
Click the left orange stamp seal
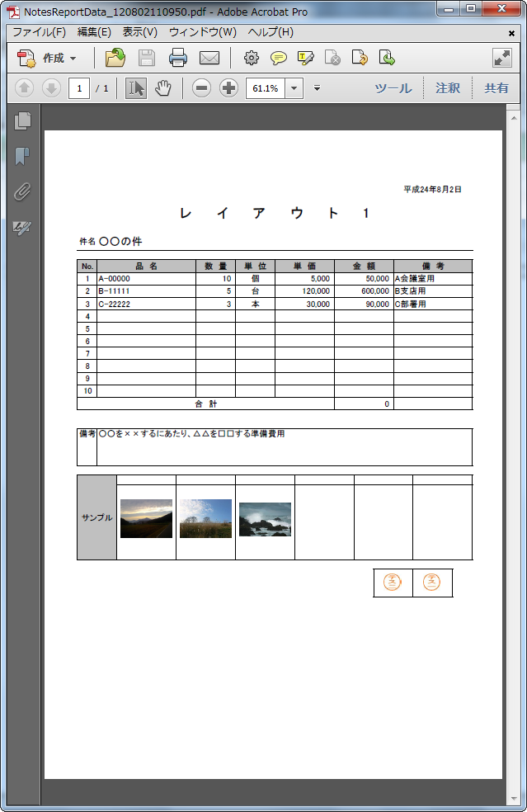[x=392, y=582]
